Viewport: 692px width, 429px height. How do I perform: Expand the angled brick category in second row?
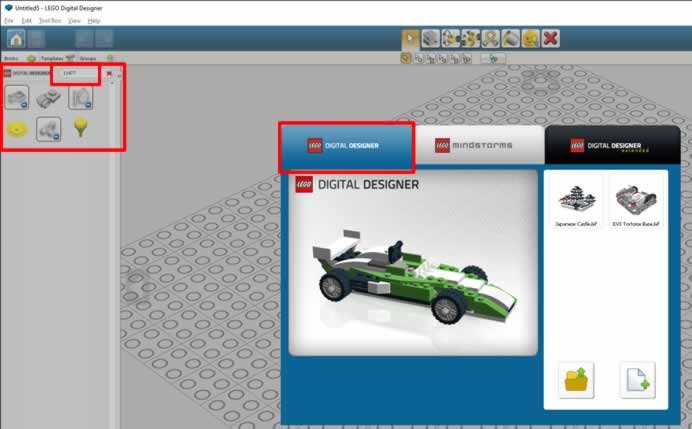49,128
